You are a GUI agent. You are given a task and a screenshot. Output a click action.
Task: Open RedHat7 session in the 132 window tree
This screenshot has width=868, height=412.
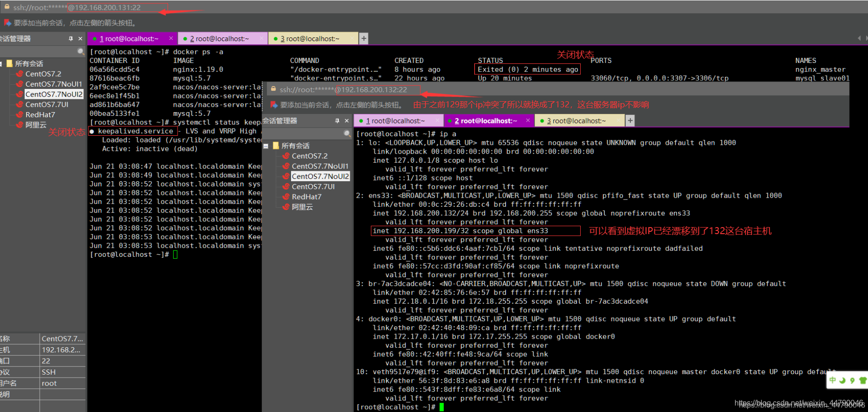click(x=307, y=197)
